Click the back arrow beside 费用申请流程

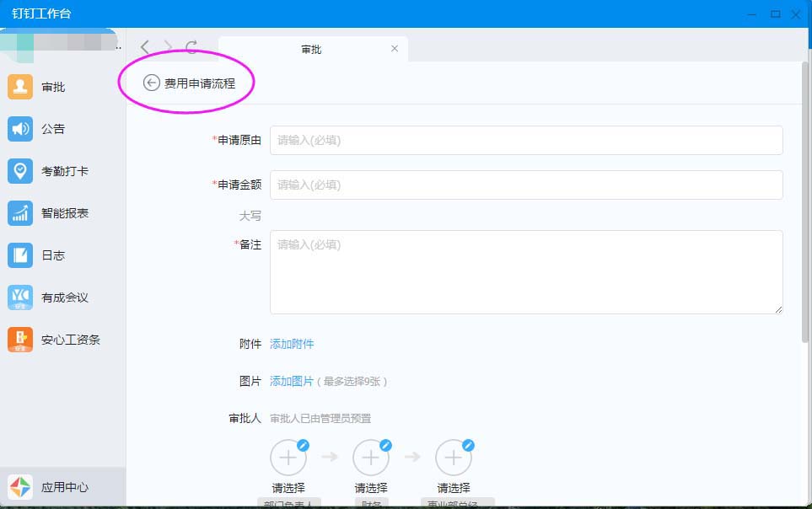coord(152,83)
